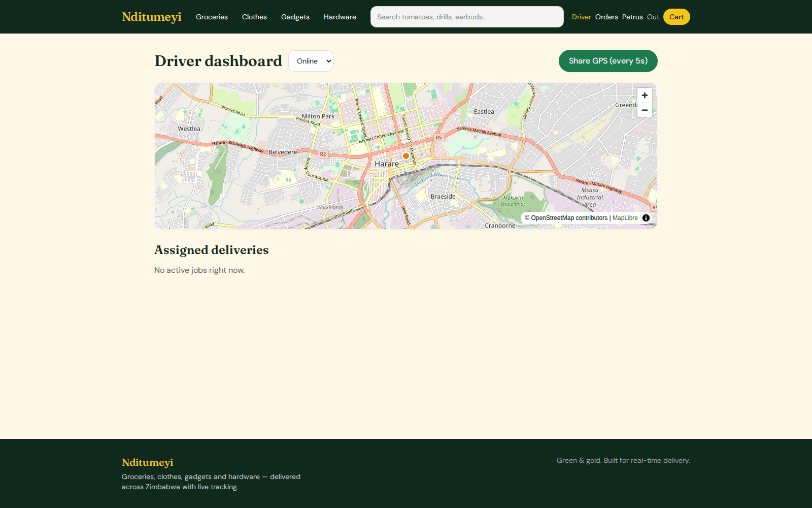Screen dimensions: 812x508
Task: Click Belvedere label on the map
Action: point(283,152)
